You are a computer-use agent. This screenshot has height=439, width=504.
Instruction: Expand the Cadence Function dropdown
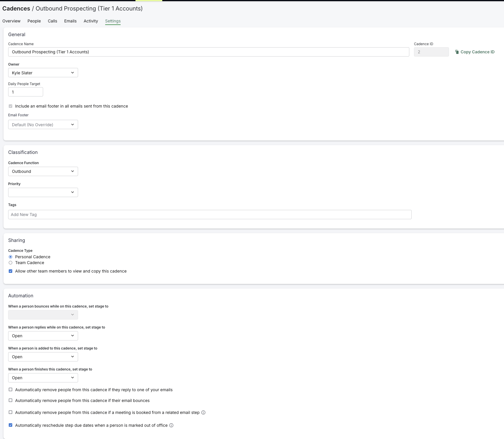tap(43, 171)
